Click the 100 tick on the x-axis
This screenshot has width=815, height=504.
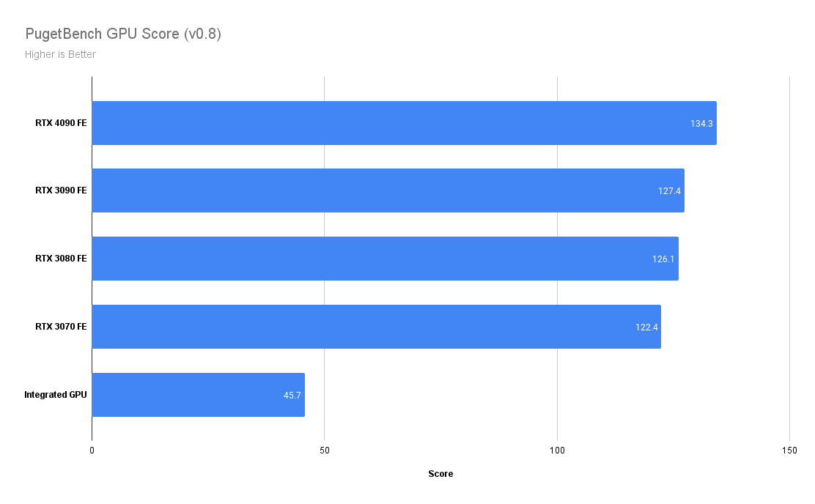pos(557,450)
